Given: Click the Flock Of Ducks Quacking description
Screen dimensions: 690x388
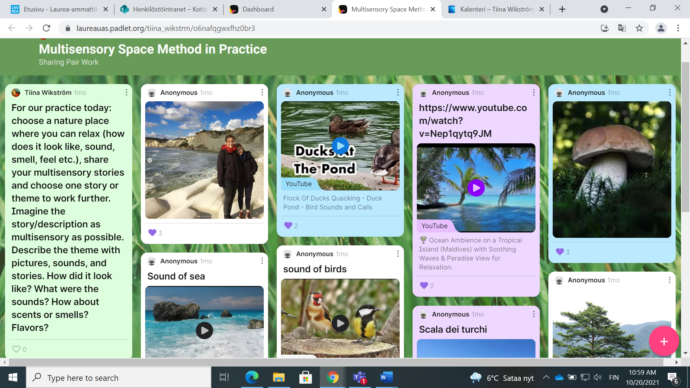Looking at the screenshot, I should [333, 203].
